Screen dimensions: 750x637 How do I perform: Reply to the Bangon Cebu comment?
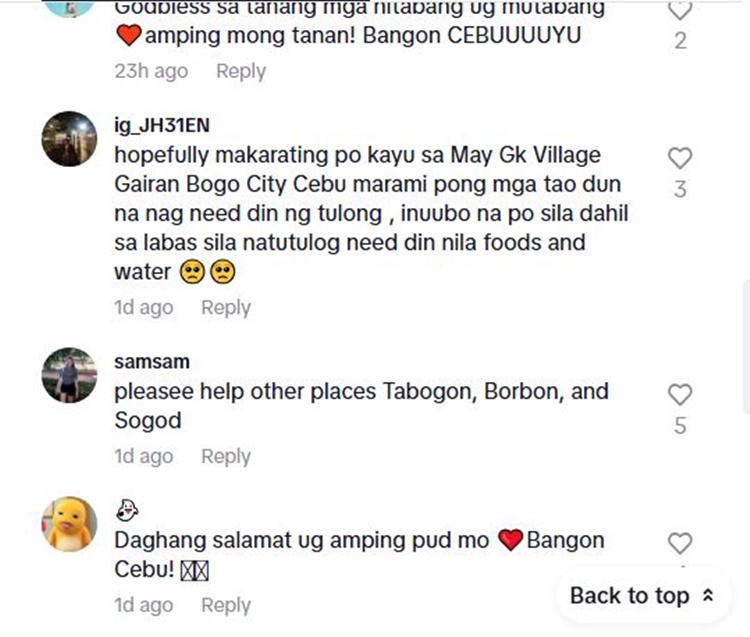pos(226,605)
